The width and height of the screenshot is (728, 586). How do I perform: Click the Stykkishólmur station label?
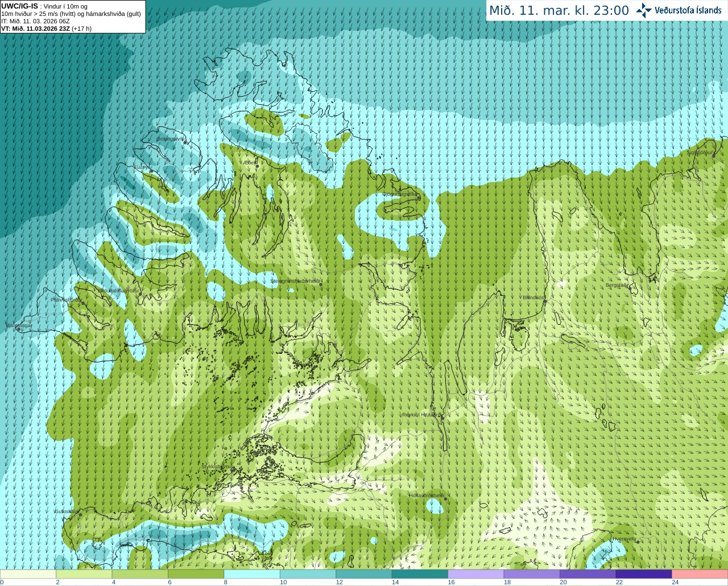click(x=217, y=466)
